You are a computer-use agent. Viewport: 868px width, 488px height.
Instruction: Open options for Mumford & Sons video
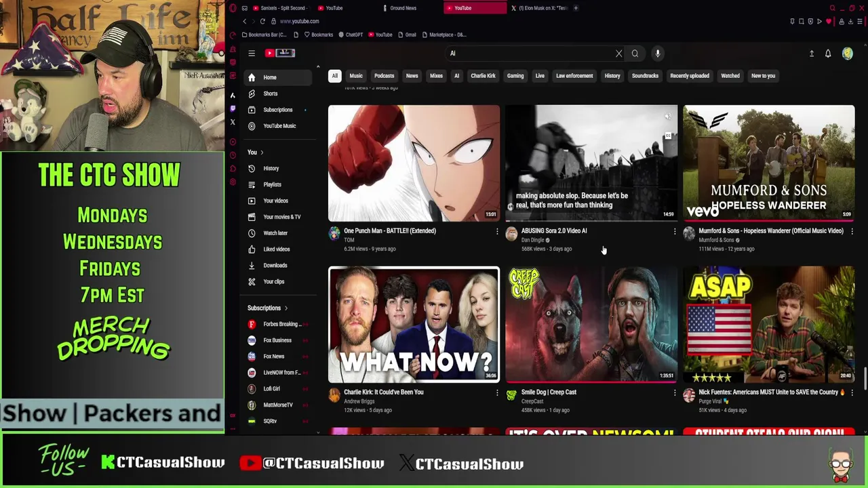pos(852,232)
